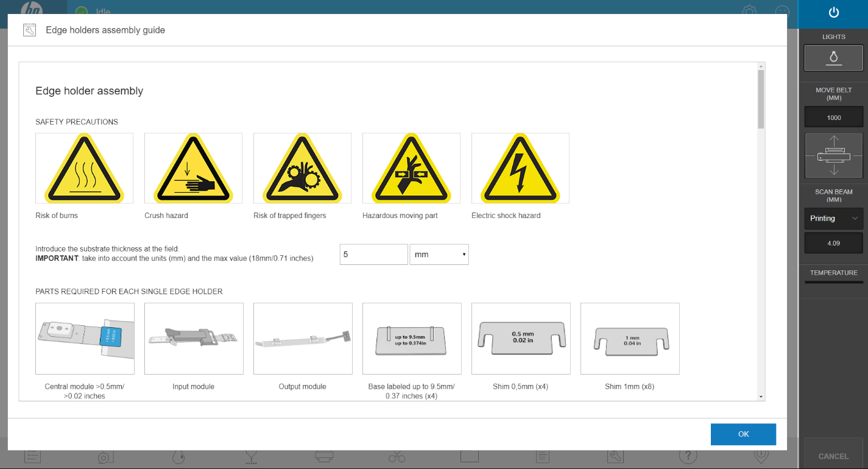Click the Hazardous moving part icon
Viewport: 868px width, 469px height.
411,168
